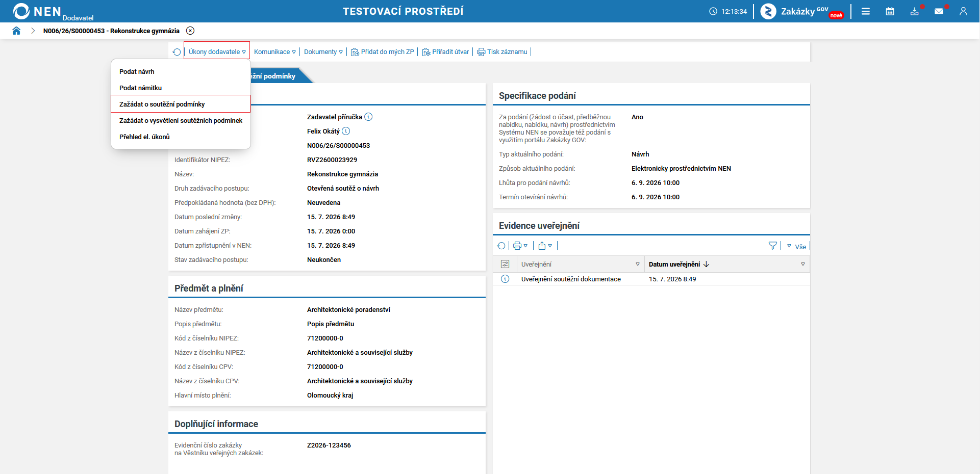Image resolution: width=980 pixels, height=474 pixels.
Task: Open the messages envelope icon
Action: click(x=939, y=11)
